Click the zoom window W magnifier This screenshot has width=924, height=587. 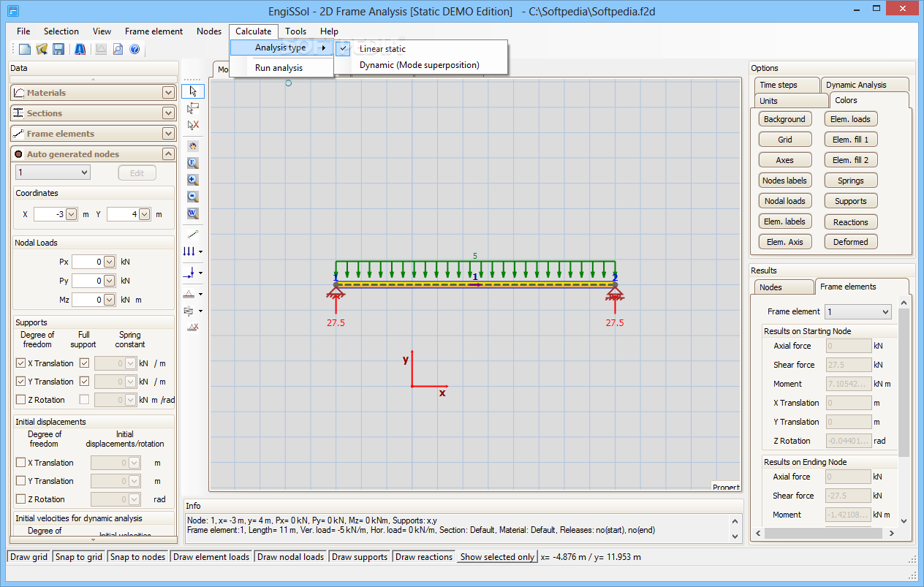[193, 213]
